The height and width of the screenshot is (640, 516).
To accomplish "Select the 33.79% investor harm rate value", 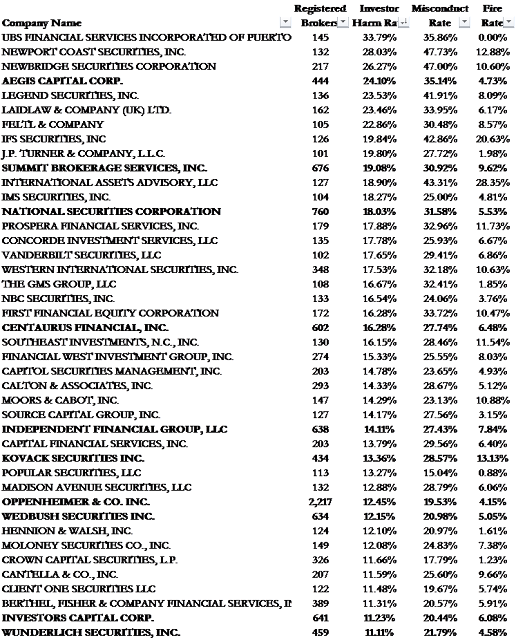I will coord(380,38).
